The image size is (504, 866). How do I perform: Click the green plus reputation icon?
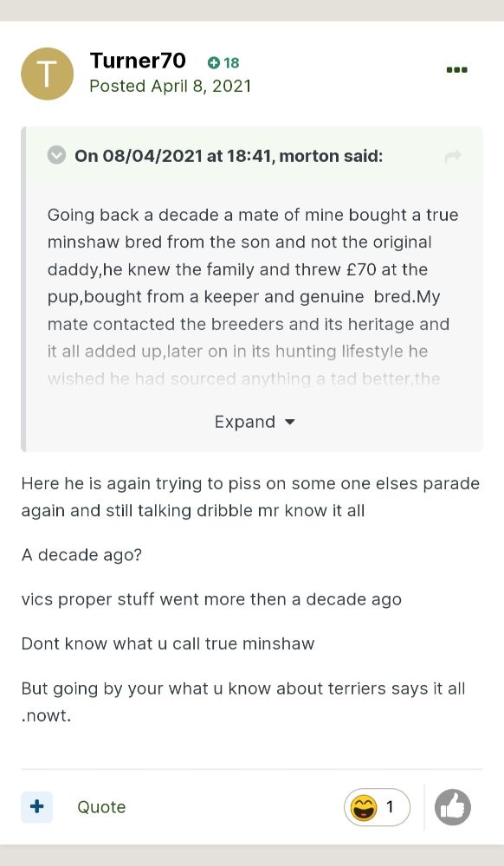(214, 63)
